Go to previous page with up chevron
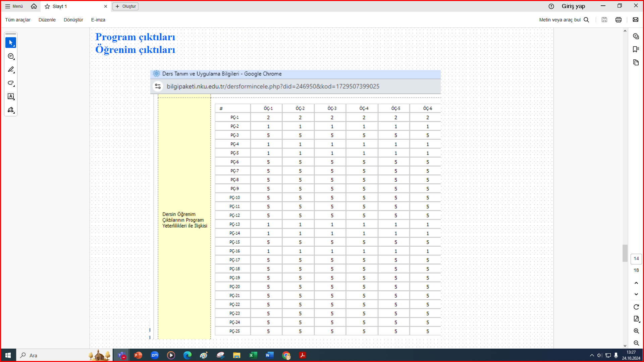 point(636,283)
